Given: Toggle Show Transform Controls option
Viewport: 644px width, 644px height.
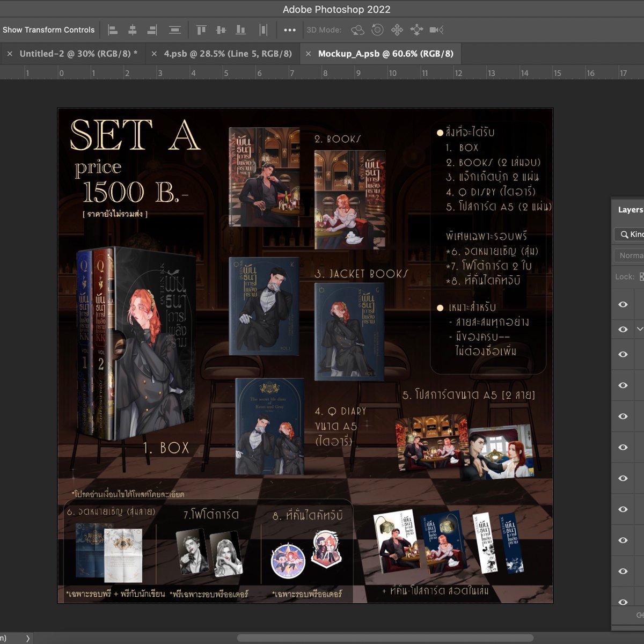Looking at the screenshot, I should tap(48, 30).
